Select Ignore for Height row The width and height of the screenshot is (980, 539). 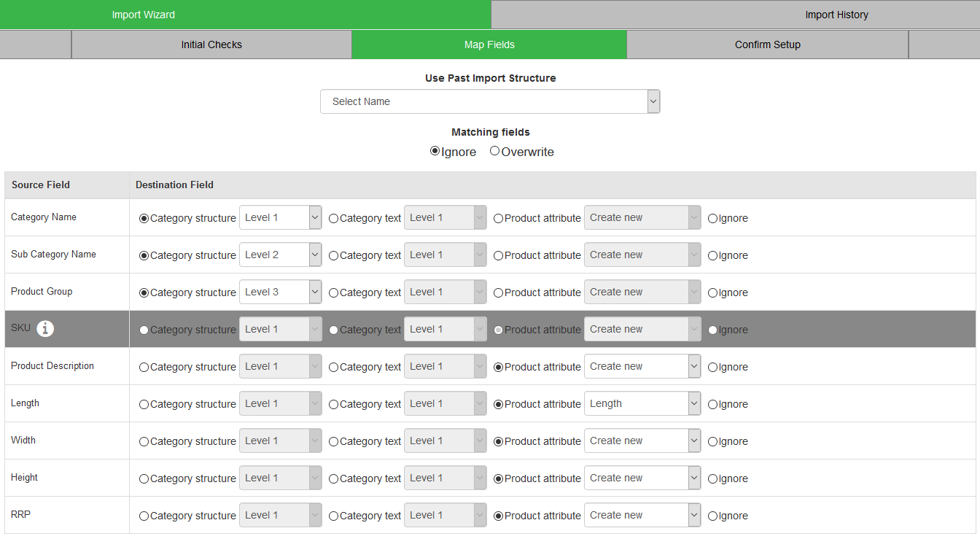point(713,478)
